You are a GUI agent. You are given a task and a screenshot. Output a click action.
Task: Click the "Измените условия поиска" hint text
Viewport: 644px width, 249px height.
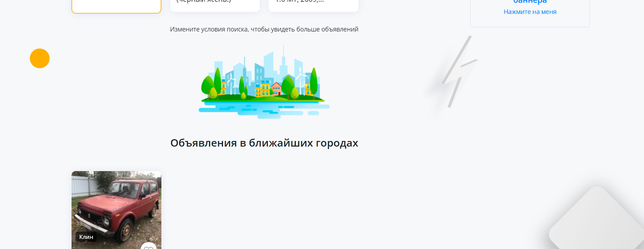264,29
